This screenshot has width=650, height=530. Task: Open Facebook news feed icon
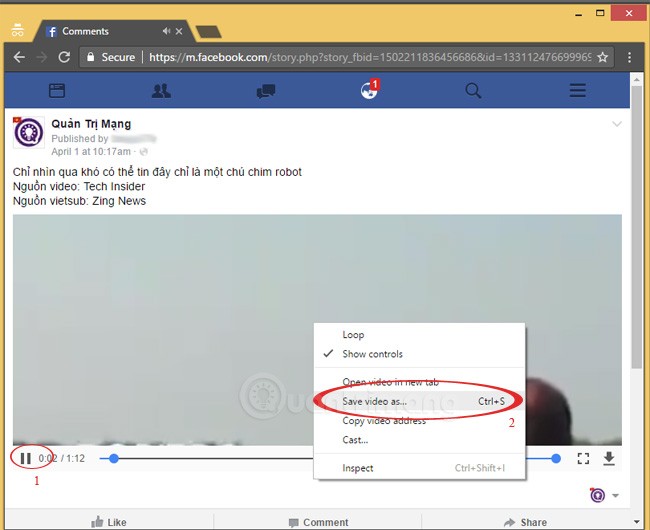(x=57, y=91)
